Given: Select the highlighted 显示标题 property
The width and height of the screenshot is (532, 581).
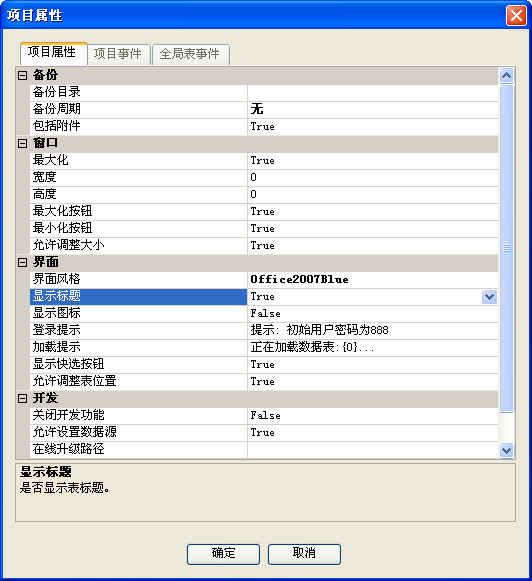Looking at the screenshot, I should (x=139, y=296).
